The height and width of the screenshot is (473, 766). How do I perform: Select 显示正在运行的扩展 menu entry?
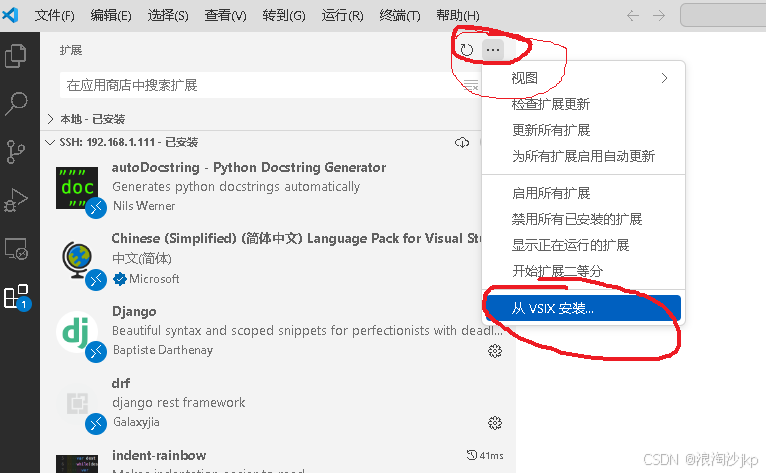pos(583,245)
